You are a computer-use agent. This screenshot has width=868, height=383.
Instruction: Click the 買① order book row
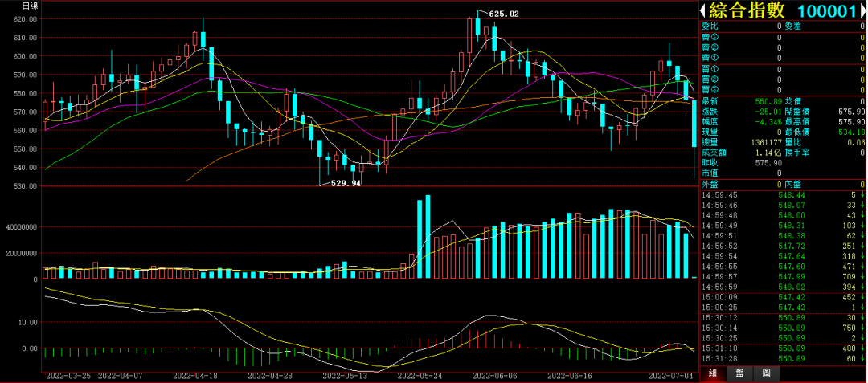[783, 70]
